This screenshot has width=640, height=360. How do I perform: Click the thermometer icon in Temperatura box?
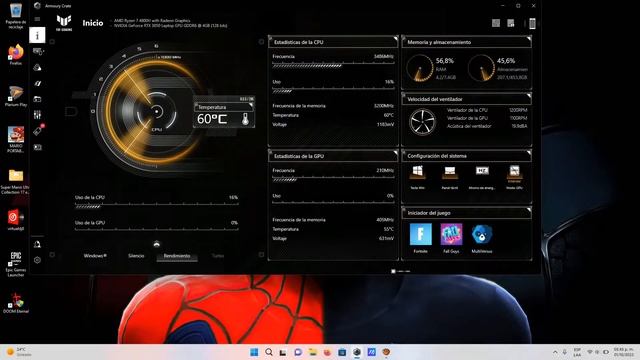(245, 119)
